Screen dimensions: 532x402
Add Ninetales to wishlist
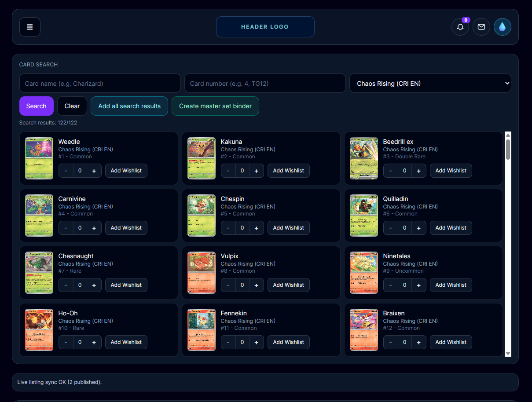coord(451,285)
